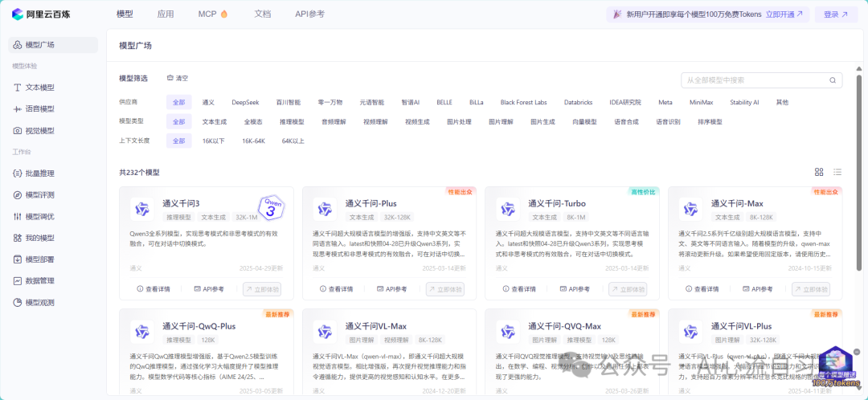Click the 通义千问-QwQ-Plus model logo

coord(142,332)
